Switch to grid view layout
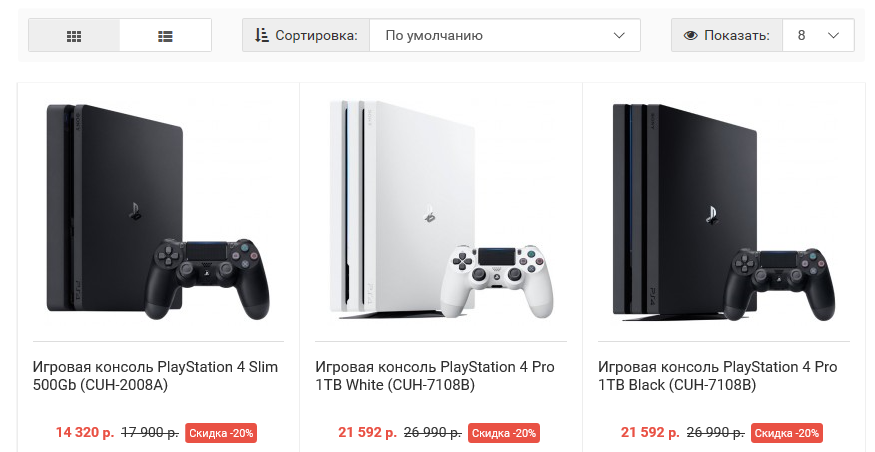 74,36
